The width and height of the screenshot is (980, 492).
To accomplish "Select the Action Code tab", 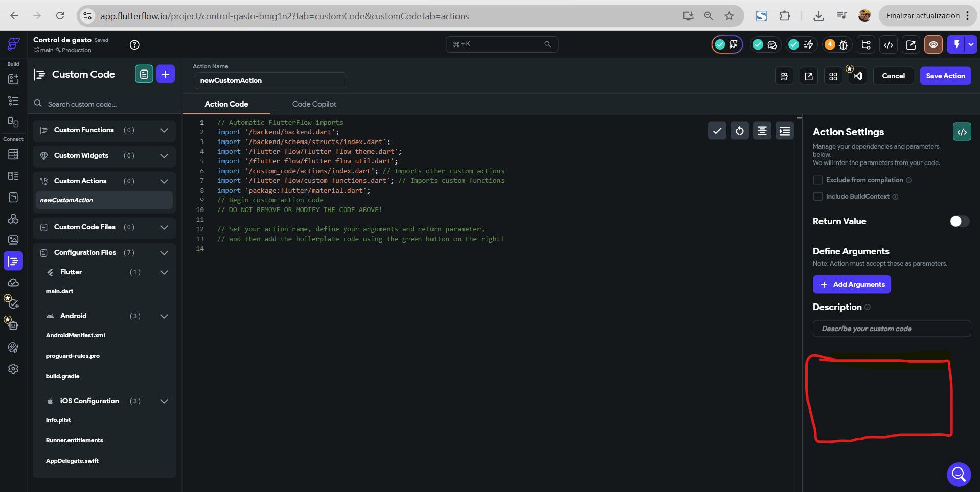I will tap(226, 104).
